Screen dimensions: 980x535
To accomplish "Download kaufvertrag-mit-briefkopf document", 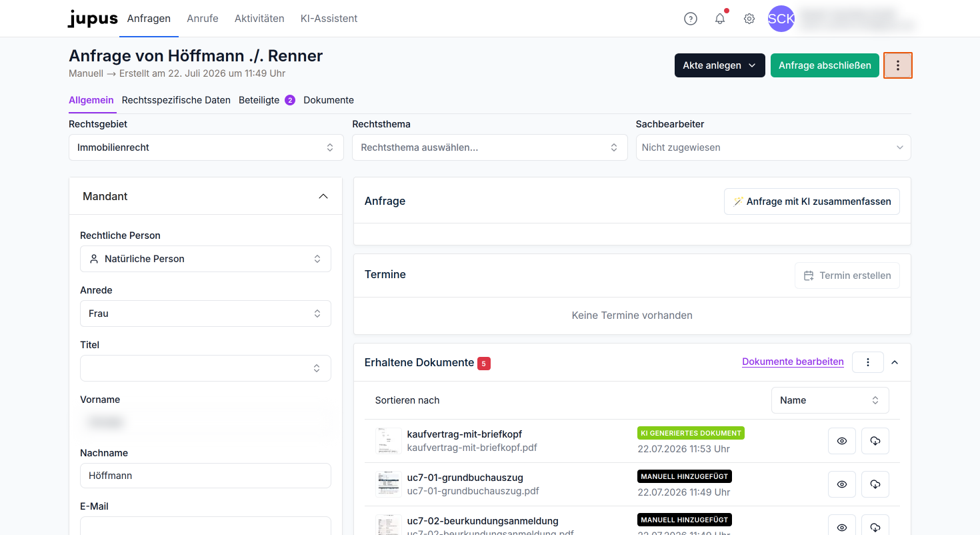I will point(875,441).
